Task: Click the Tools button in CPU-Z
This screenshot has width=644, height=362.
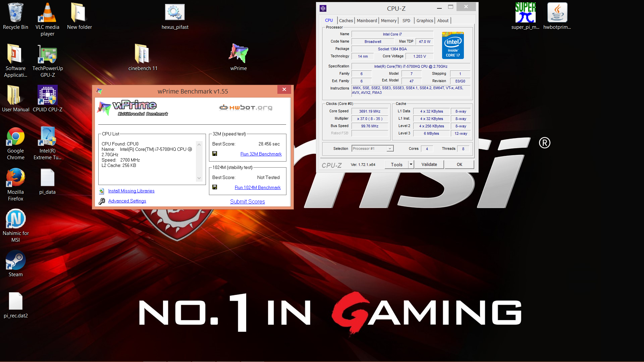Action: click(x=396, y=164)
